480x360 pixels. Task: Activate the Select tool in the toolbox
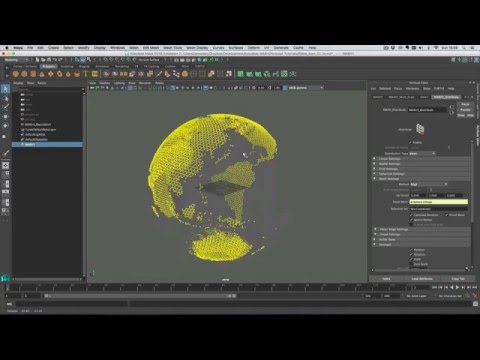[5, 89]
